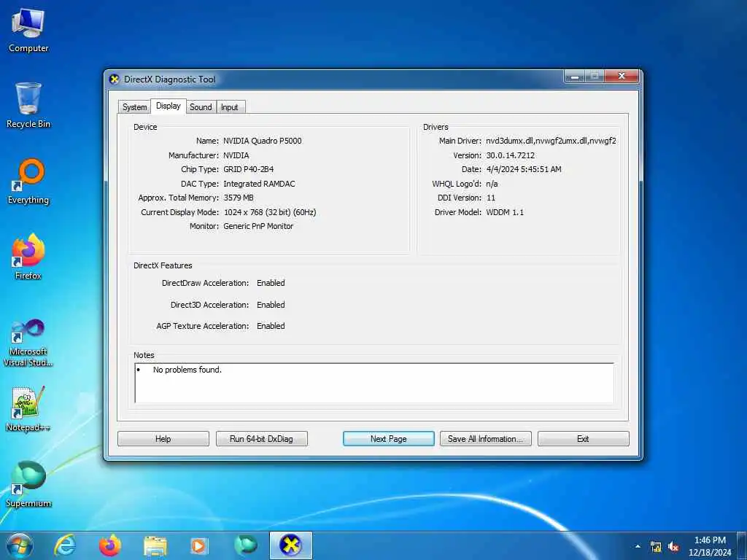Screen dimensions: 747x560
Task: Go to Next Page
Action: [388, 438]
